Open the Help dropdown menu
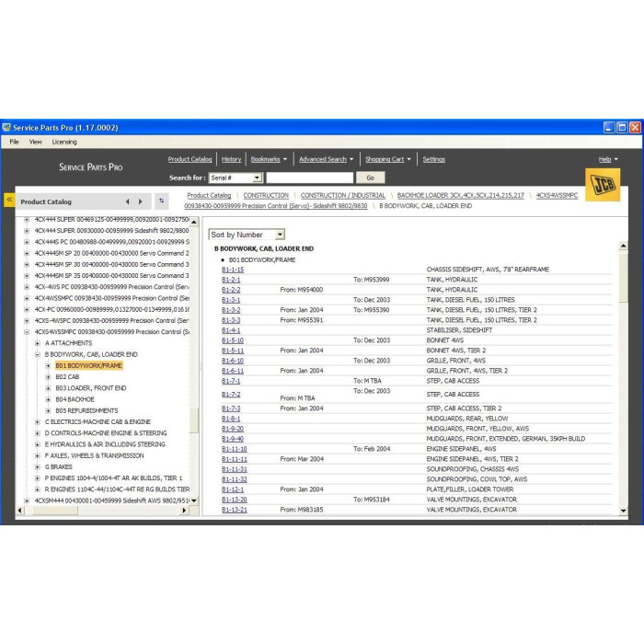644x644 pixels. (608, 159)
